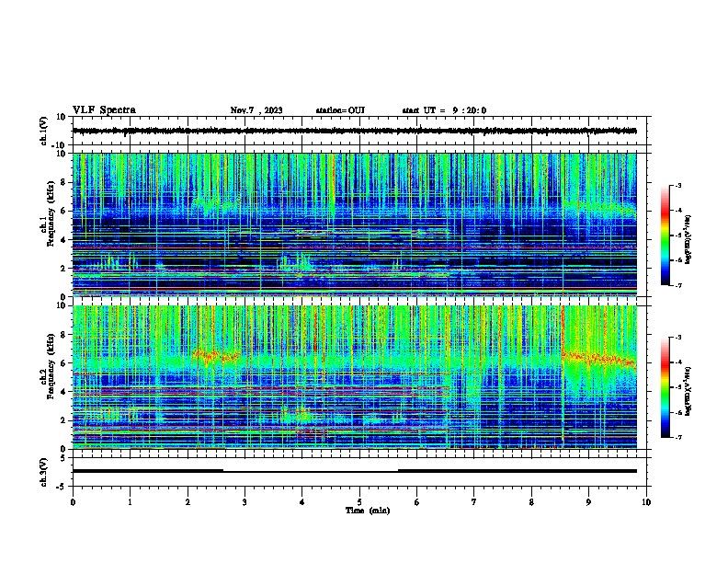Image resolution: width=728 pixels, height=563 pixels.
Task: Click the log(PSD) label beside ch.1 colorbar
Action: (688, 239)
